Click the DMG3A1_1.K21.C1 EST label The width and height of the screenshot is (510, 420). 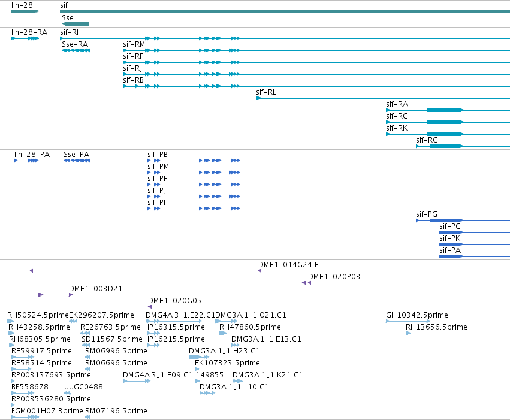(x=268, y=376)
